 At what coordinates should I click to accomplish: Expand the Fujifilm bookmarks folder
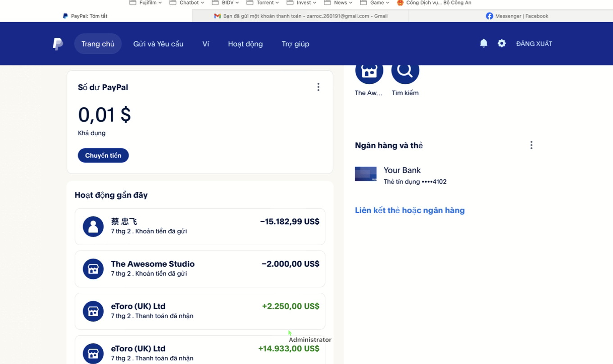coord(145,3)
